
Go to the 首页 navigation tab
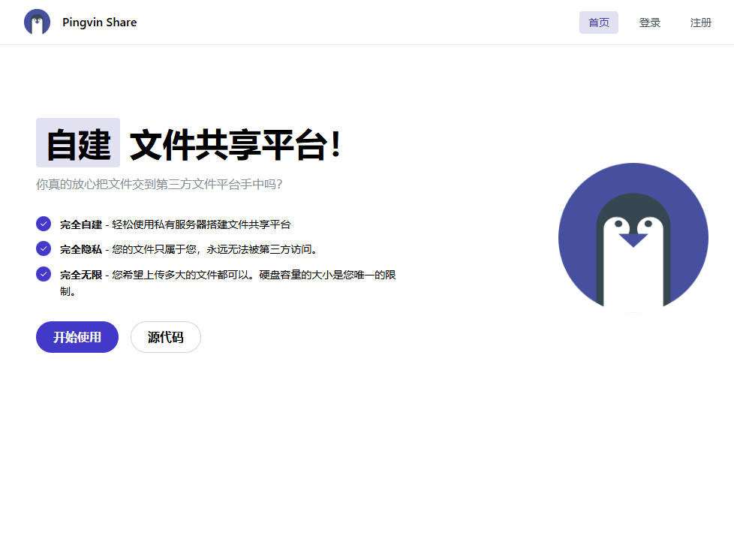click(598, 23)
